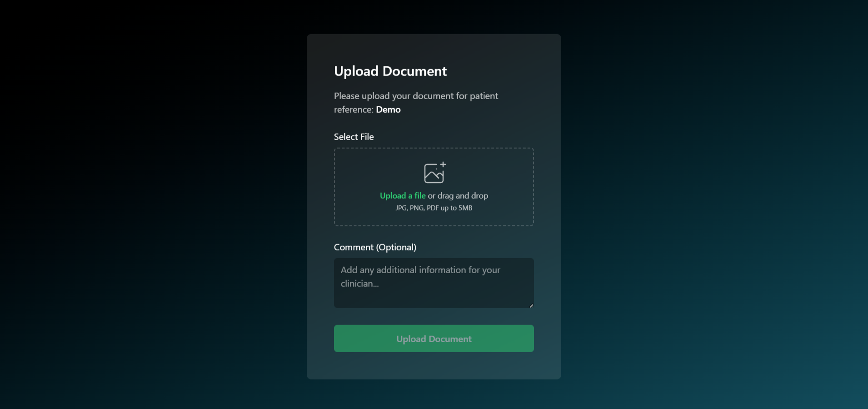This screenshot has width=868, height=409.
Task: Click the "Upload Document" heading title
Action: [390, 71]
